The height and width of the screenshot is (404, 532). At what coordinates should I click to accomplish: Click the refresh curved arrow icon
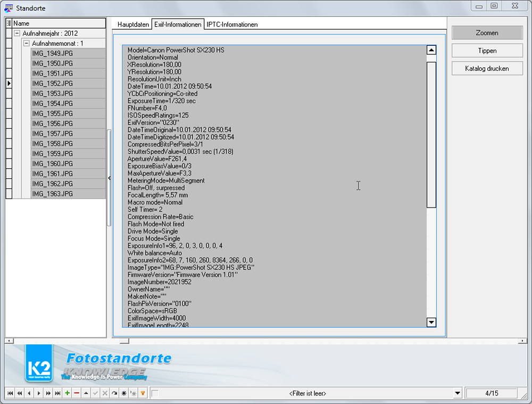pos(114,393)
